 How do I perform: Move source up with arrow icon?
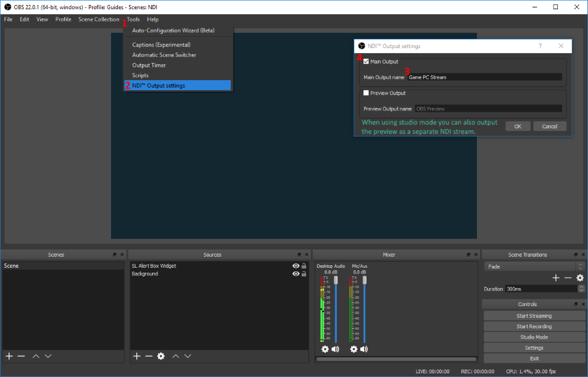pyautogui.click(x=175, y=356)
